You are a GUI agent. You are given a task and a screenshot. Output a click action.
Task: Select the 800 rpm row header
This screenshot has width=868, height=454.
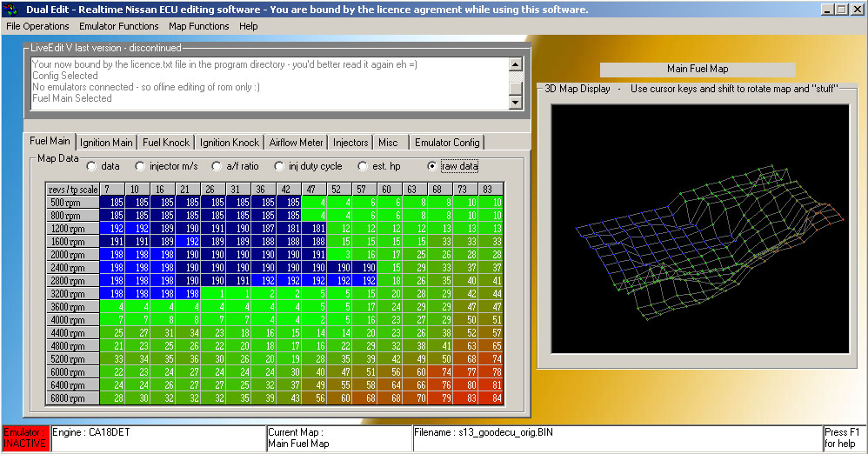73,216
